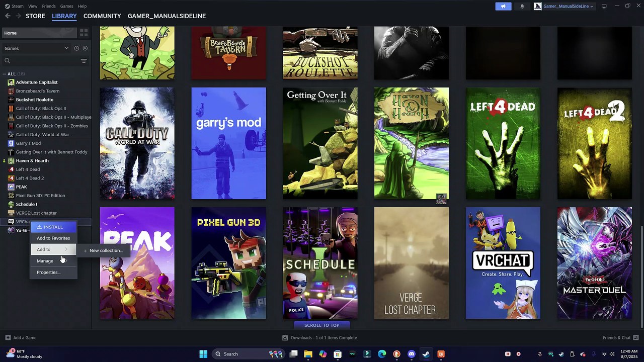This screenshot has width=644, height=362.
Task: Open Task View in the taskbar
Action: (x=293, y=354)
